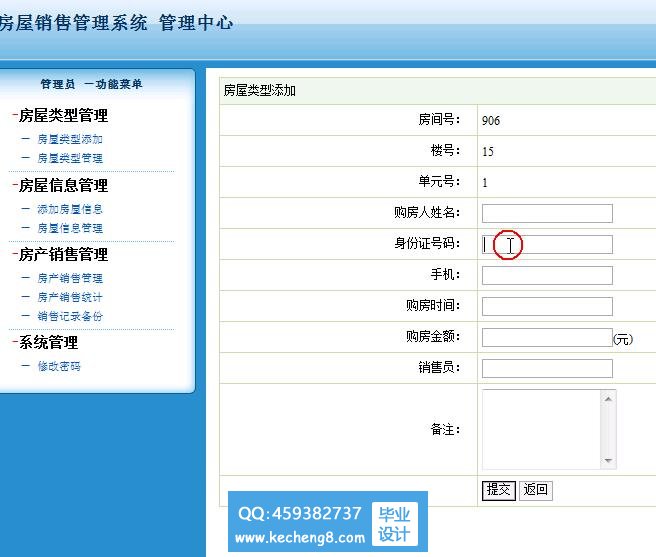Focus the 购房时间 input field

(547, 306)
